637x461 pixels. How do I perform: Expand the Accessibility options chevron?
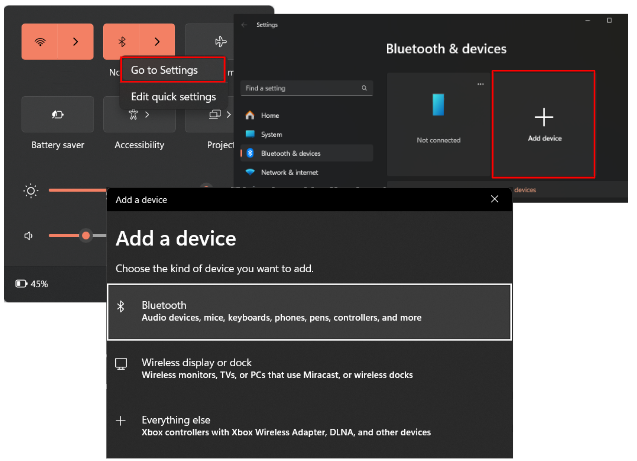[x=147, y=115]
